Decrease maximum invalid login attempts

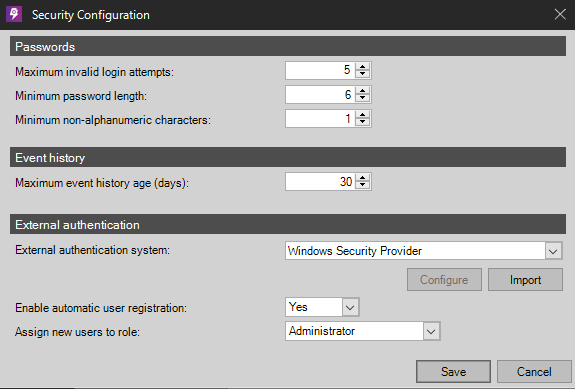(363, 74)
